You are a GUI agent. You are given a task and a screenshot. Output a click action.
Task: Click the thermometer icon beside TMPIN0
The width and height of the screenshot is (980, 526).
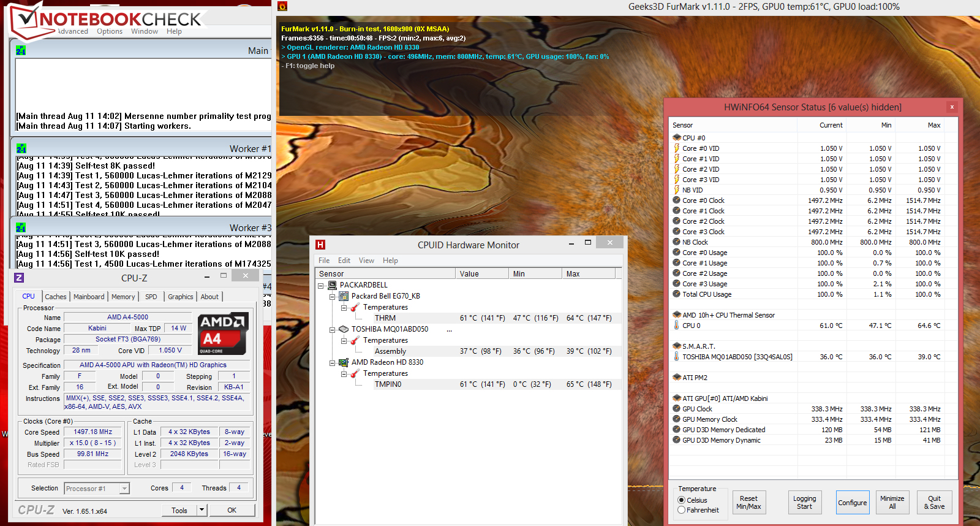[355, 373]
